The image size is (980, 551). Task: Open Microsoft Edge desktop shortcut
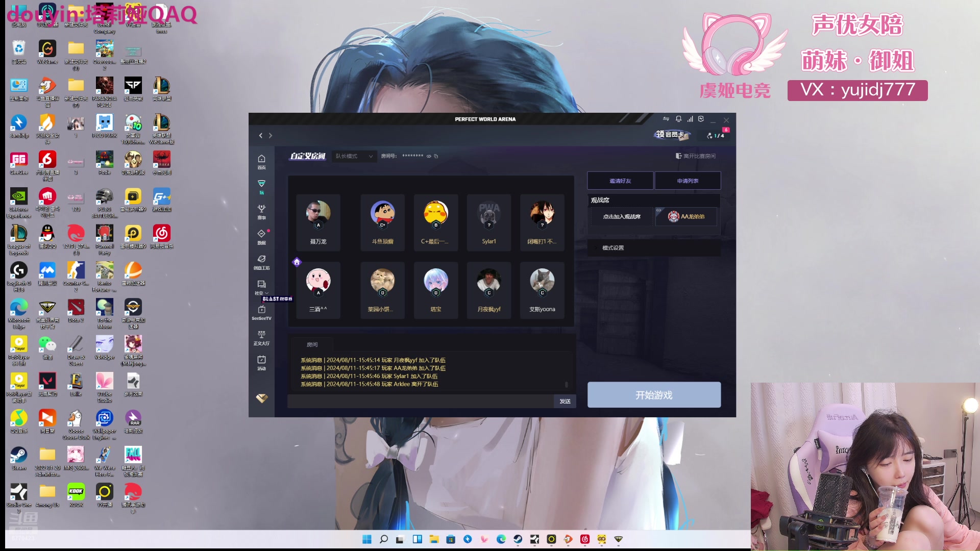coord(19,313)
